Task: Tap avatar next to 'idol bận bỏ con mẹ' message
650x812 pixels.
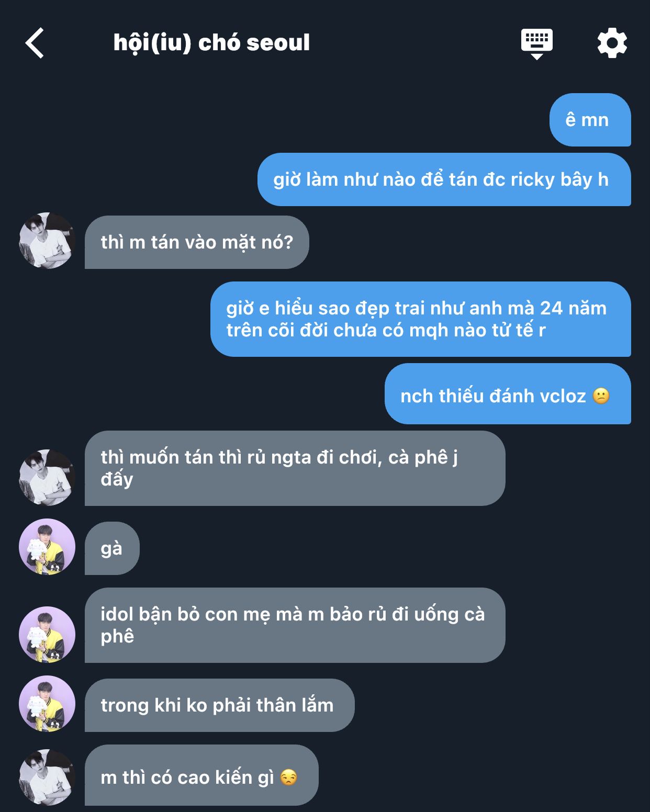Action: [47, 635]
